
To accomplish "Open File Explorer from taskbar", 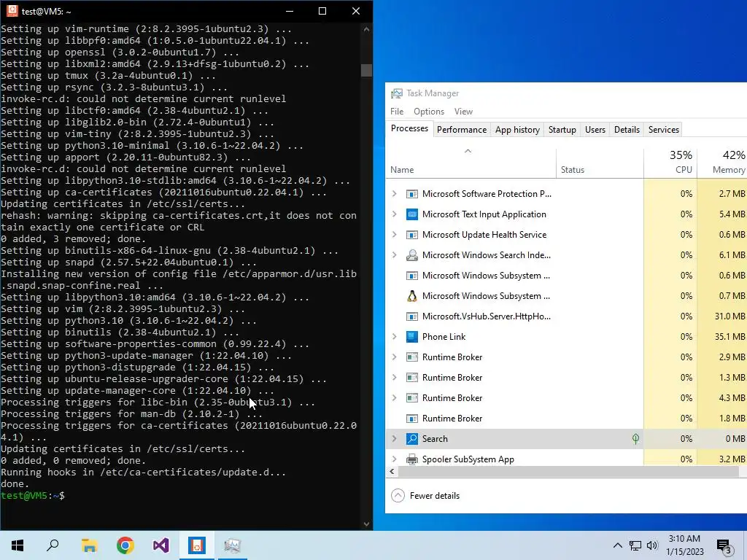I will [89, 545].
